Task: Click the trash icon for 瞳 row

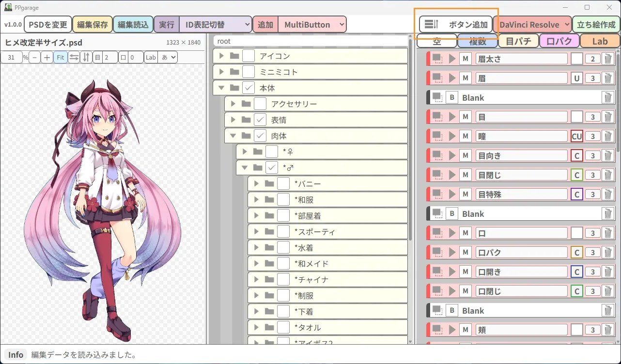Action: 607,136
